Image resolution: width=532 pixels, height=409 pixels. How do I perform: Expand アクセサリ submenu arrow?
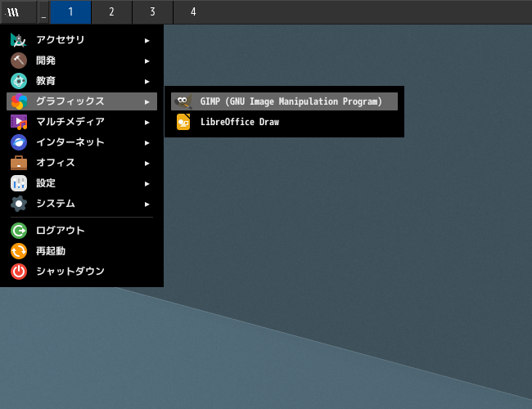point(147,41)
